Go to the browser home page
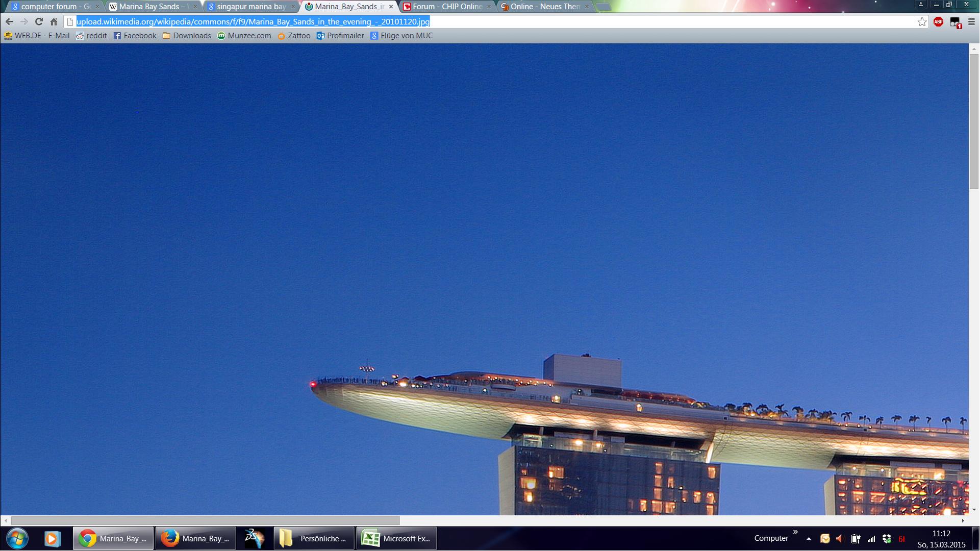980x551 pixels. click(54, 21)
